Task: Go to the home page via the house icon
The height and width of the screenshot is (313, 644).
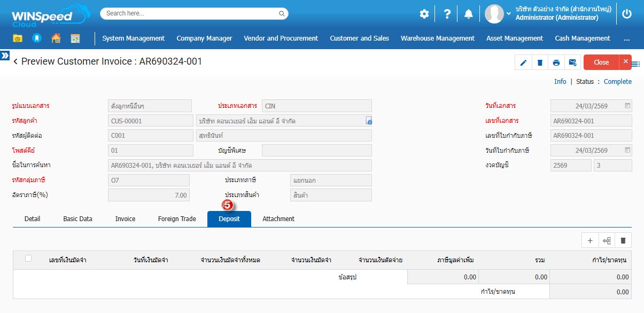Action: 56,38
